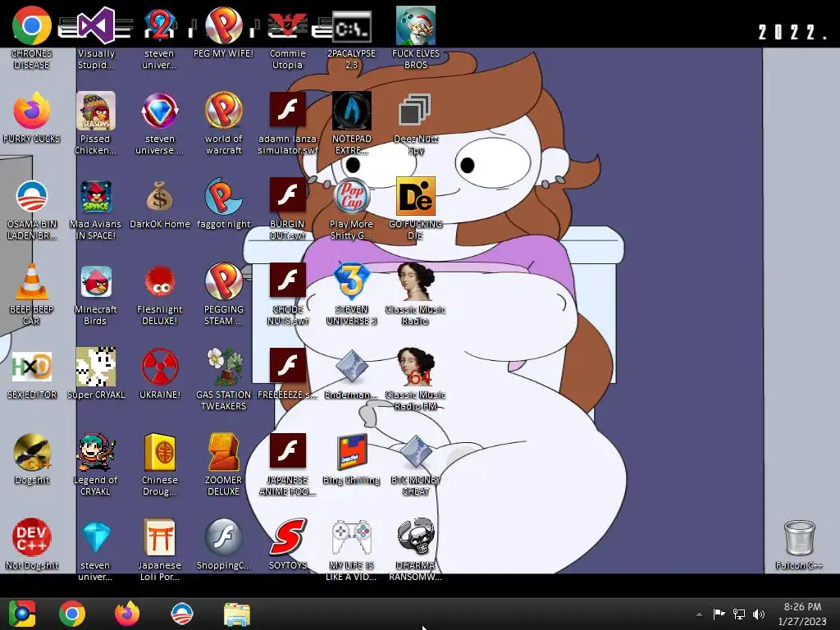Image resolution: width=840 pixels, height=630 pixels.
Task: Launch the BEEP BEEP CAR VLC cone icon
Action: click(32, 282)
